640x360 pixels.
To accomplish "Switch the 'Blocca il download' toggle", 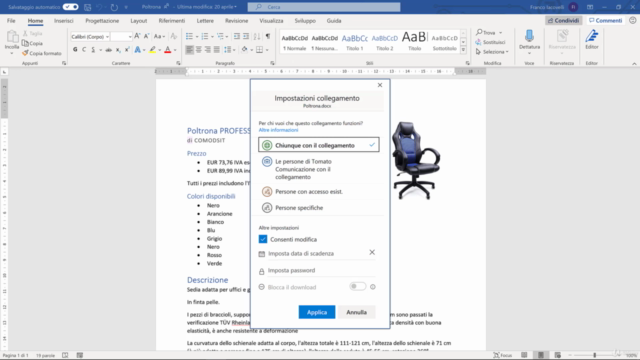I will (358, 287).
